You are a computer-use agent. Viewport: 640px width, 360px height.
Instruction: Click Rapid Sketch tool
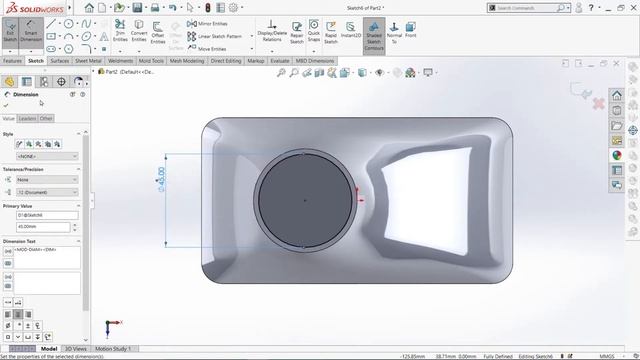(x=331, y=33)
